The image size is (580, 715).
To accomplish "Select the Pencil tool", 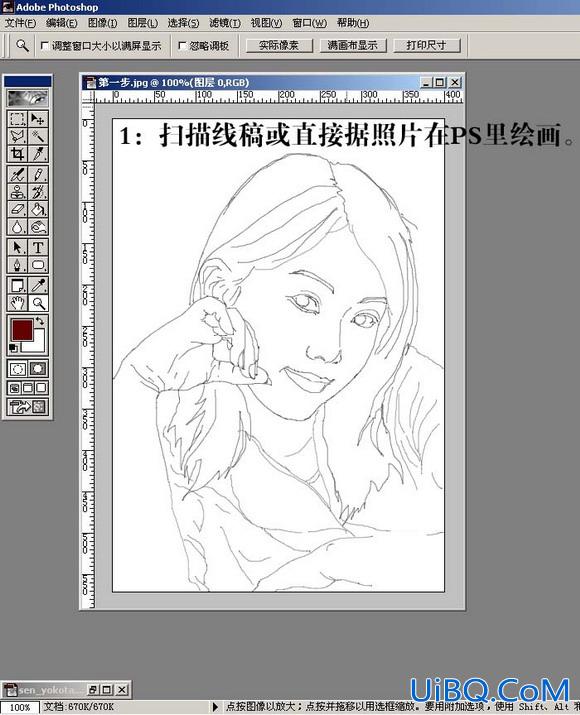I will click(x=38, y=174).
